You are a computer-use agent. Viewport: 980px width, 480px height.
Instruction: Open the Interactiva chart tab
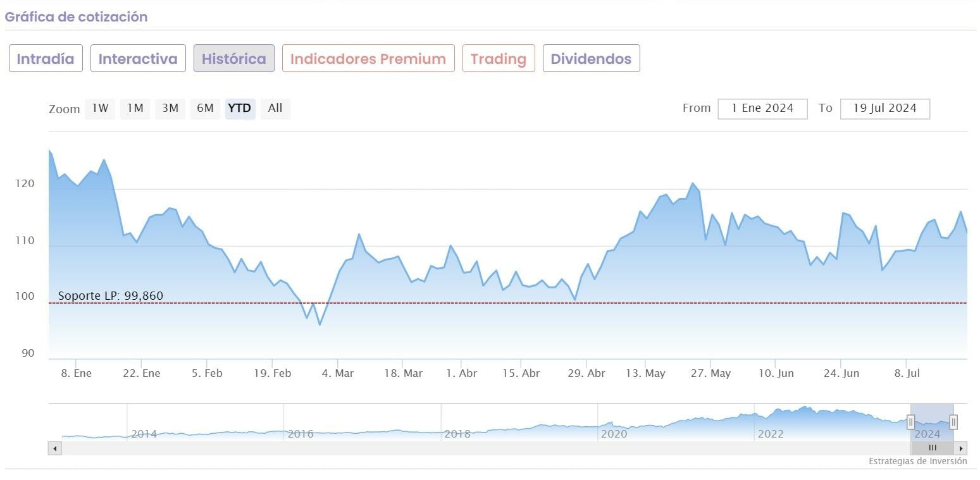pos(138,59)
